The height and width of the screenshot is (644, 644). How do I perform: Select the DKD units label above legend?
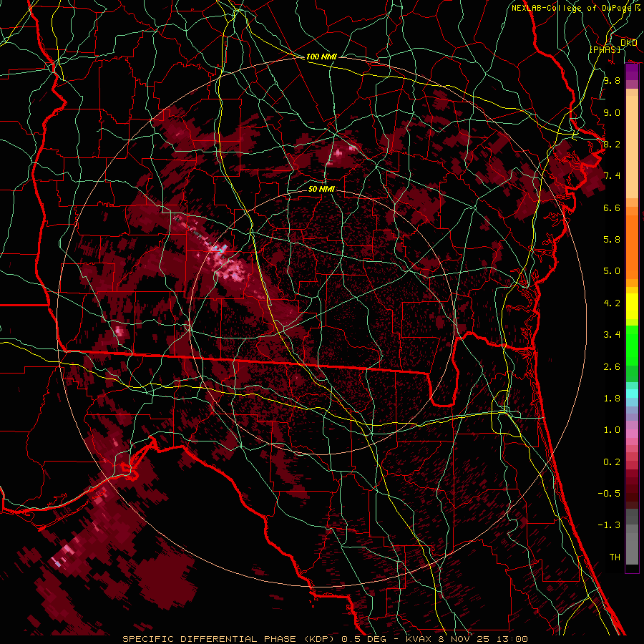coord(628,43)
